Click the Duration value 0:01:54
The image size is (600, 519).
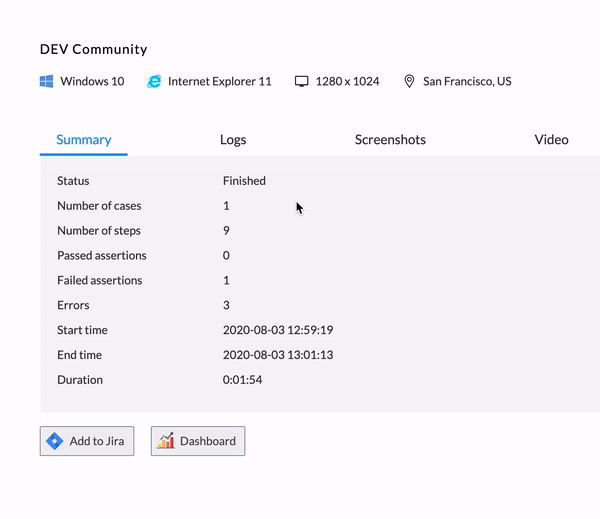(x=242, y=380)
